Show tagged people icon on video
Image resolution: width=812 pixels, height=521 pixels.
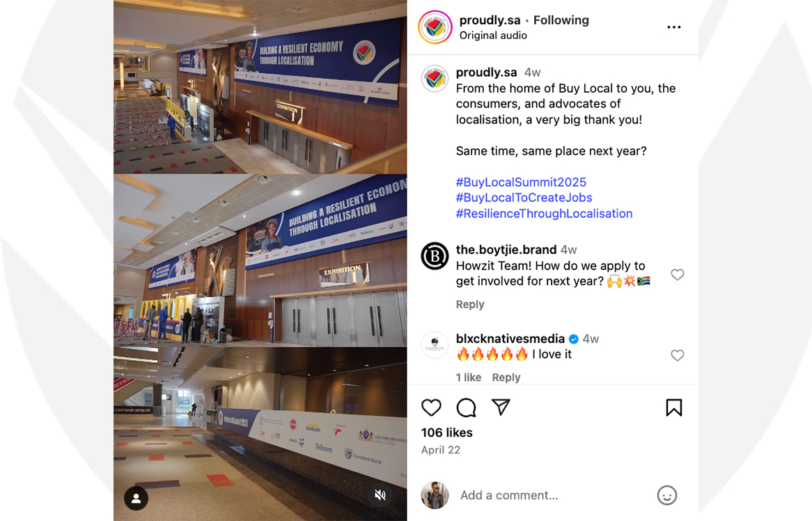[x=136, y=498]
